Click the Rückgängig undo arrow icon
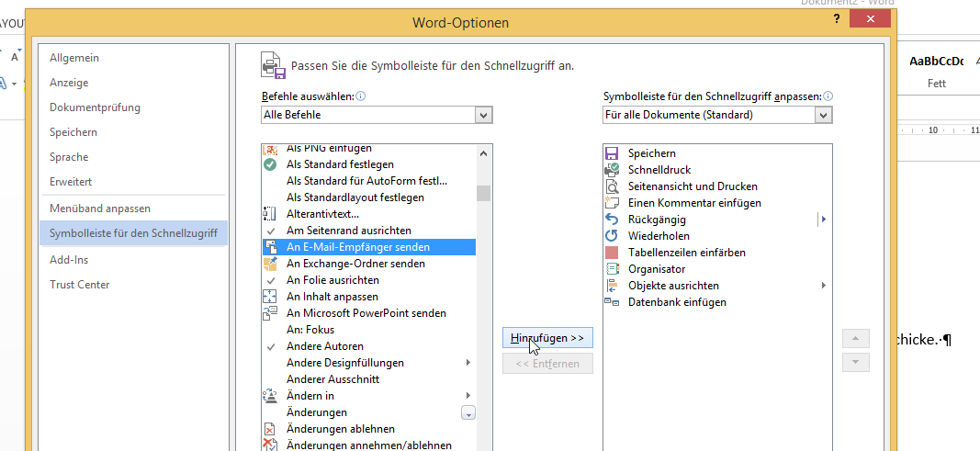Screen dimensions: 980x451 pyautogui.click(x=612, y=220)
